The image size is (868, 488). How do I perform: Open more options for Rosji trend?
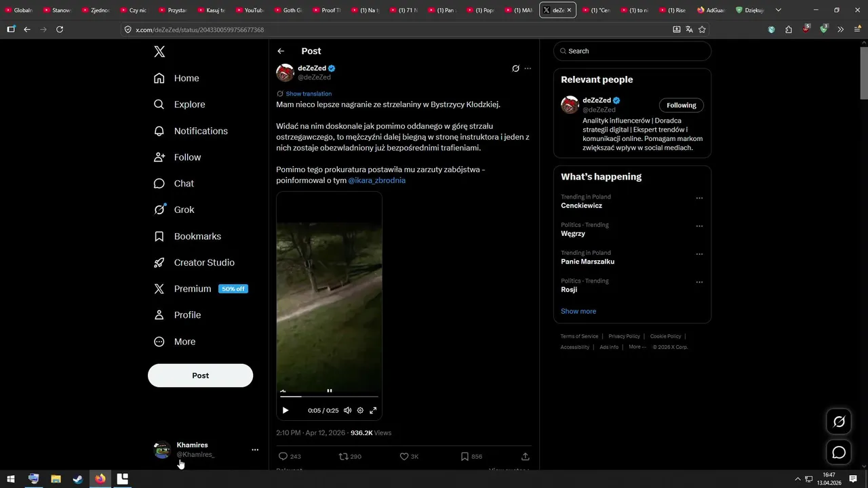[699, 282]
